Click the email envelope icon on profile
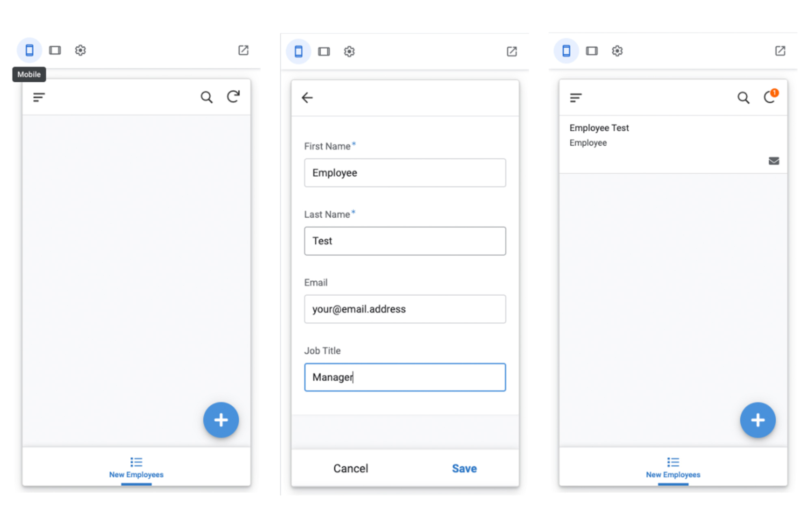This screenshot has width=812, height=526. point(774,160)
